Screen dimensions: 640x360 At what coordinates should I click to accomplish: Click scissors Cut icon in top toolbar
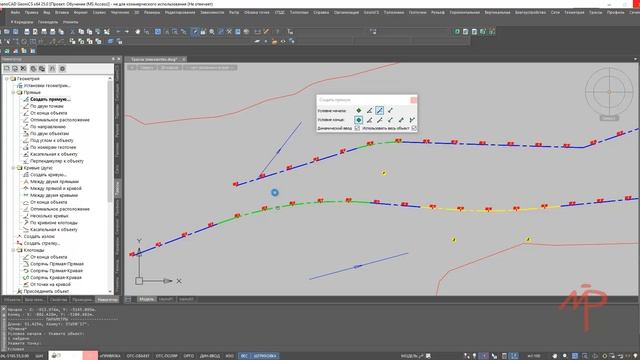pyautogui.click(x=72, y=31)
